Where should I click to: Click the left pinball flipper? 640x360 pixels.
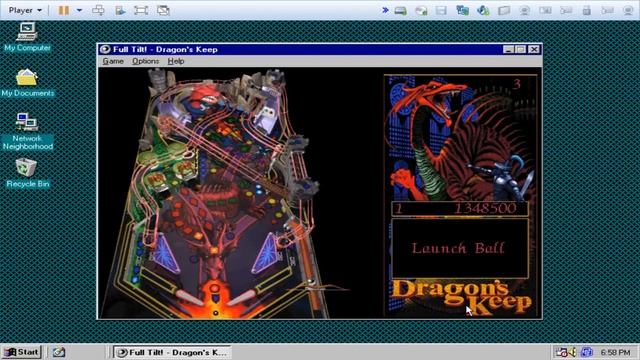click(190, 298)
